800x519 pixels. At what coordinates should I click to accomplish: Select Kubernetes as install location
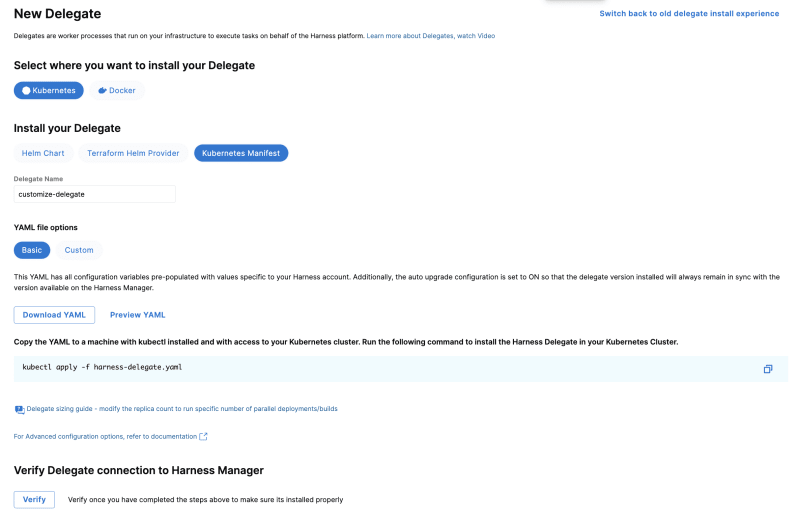pyautogui.click(x=48, y=90)
